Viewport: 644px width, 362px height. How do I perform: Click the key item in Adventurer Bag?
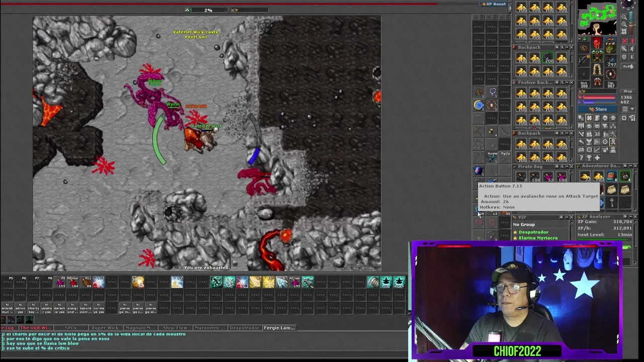pos(612,203)
